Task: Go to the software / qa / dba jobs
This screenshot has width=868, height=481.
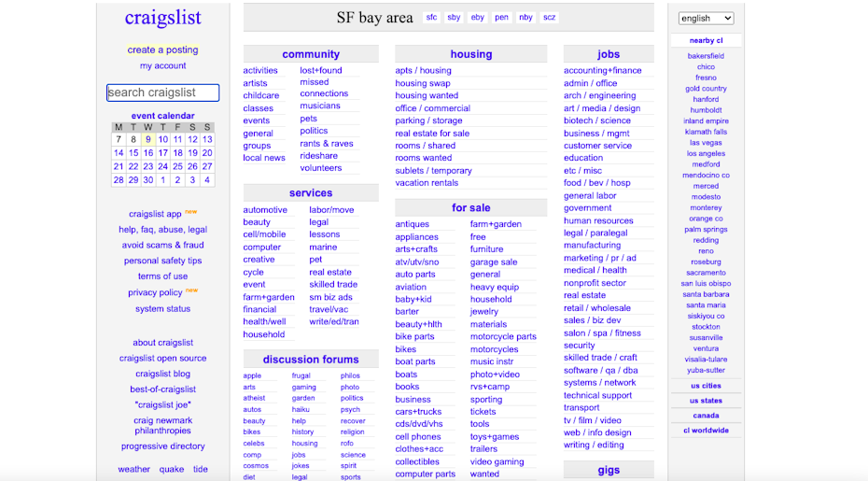Action: (x=600, y=370)
